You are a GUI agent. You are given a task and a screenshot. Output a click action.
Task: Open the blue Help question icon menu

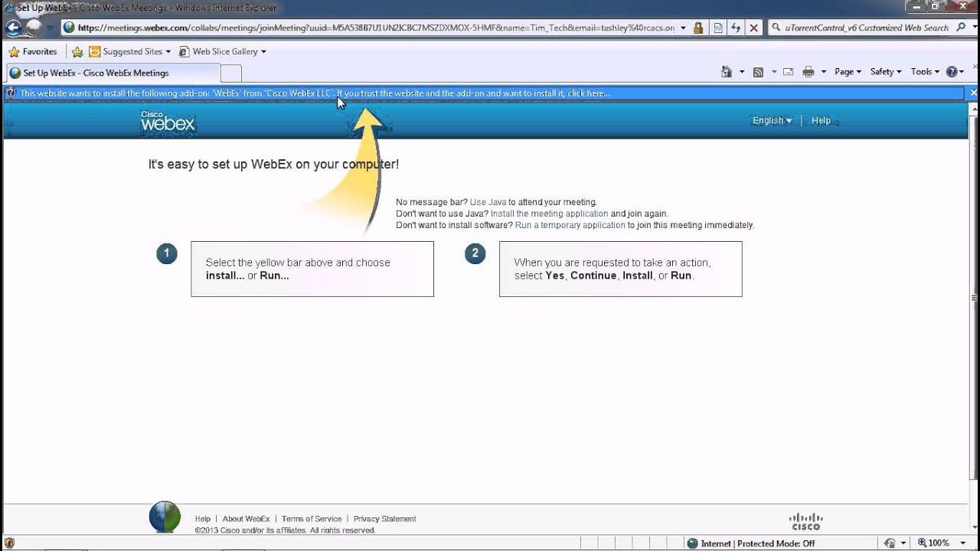tap(955, 71)
